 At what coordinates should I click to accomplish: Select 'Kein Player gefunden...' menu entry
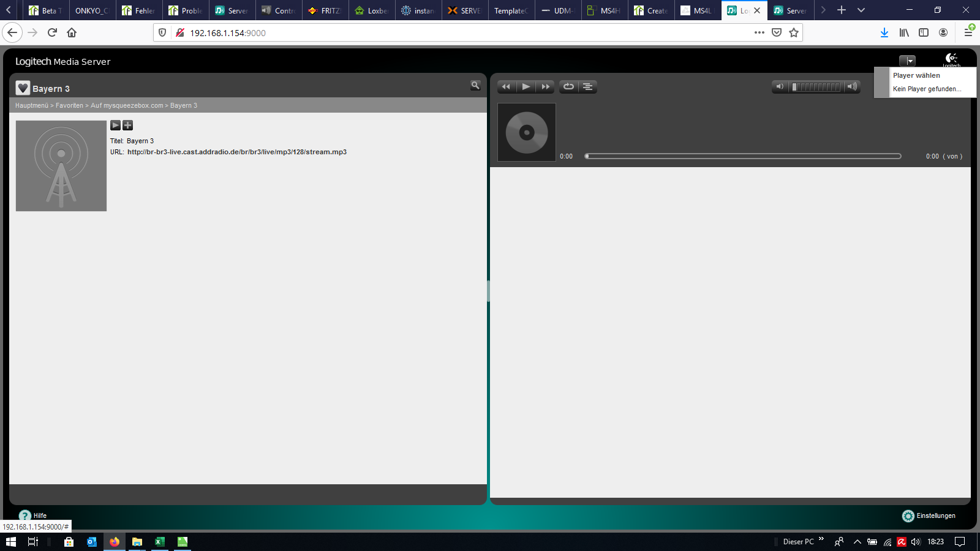927,89
